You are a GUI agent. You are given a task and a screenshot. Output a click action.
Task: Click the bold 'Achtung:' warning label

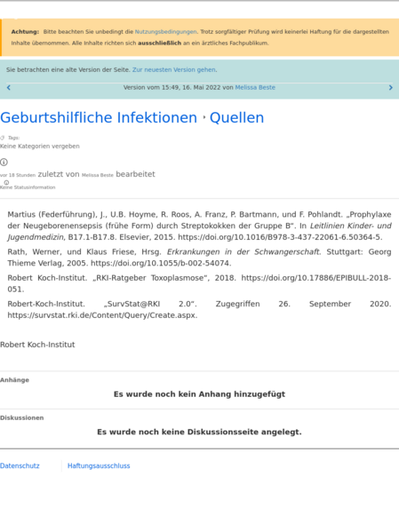click(x=25, y=32)
